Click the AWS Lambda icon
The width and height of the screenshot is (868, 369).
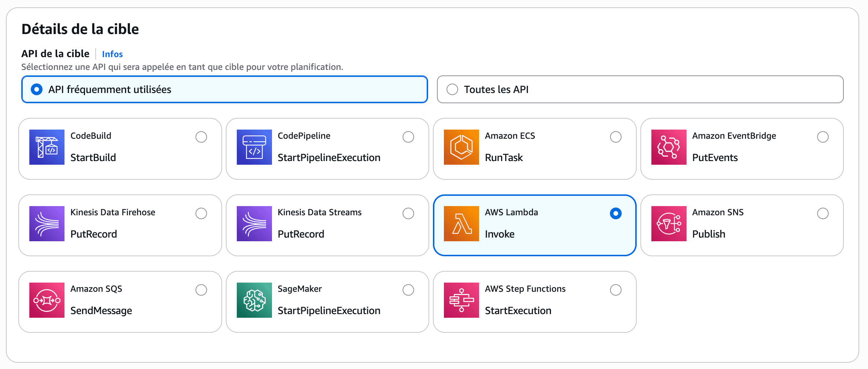tap(461, 224)
